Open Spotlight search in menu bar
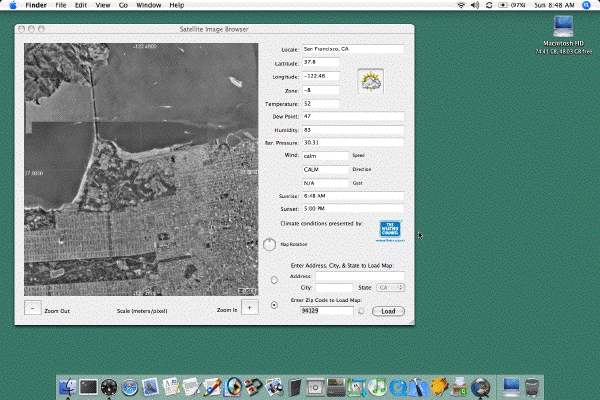Viewport: 600px width, 400px height. pos(587,5)
